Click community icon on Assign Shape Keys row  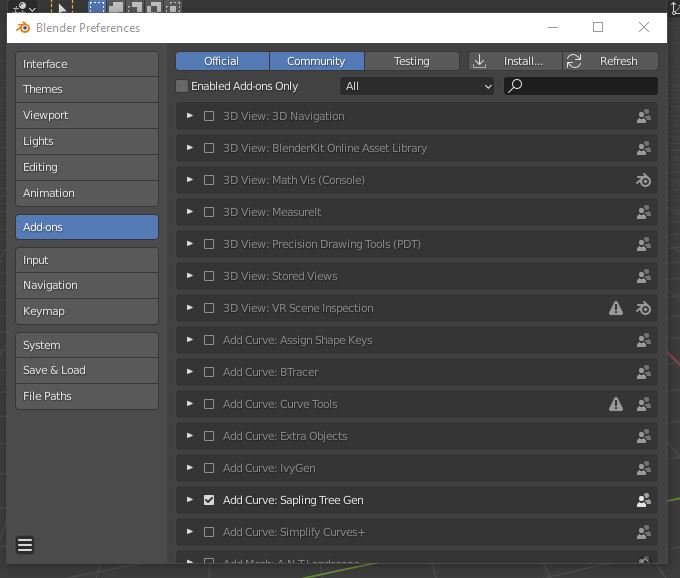pyautogui.click(x=644, y=340)
